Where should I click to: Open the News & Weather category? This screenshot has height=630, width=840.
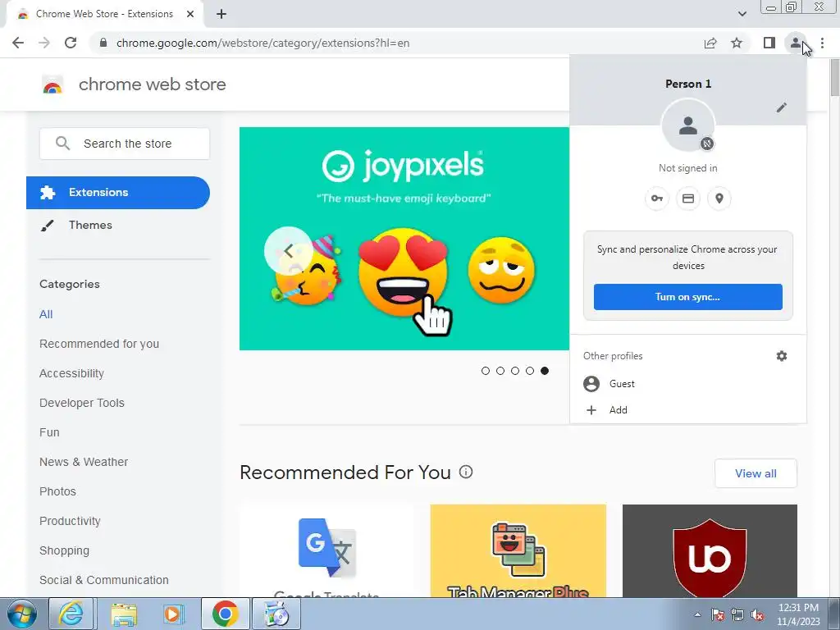[84, 462]
